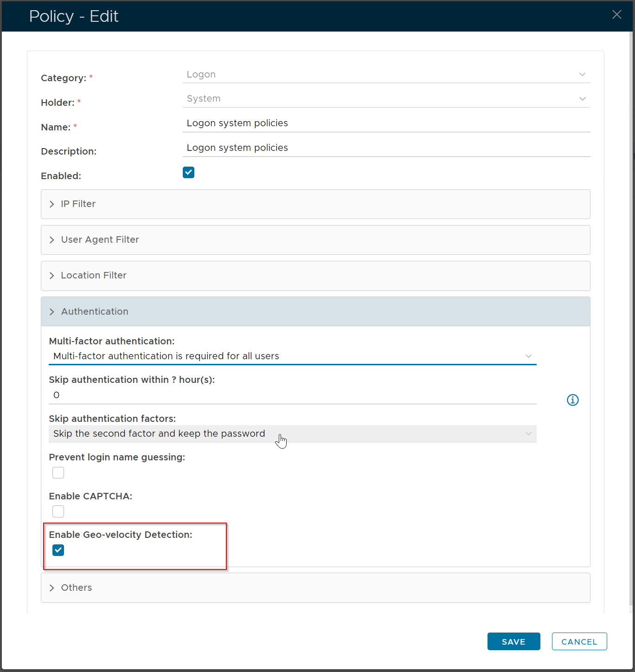Image resolution: width=635 pixels, height=672 pixels.
Task: Click the Location Filter chevron arrow
Action: tap(52, 276)
